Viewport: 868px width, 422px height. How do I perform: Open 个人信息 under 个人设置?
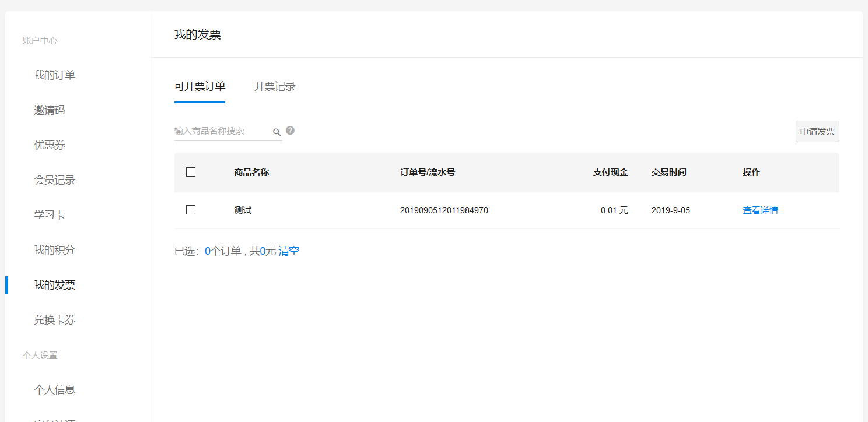(x=55, y=390)
